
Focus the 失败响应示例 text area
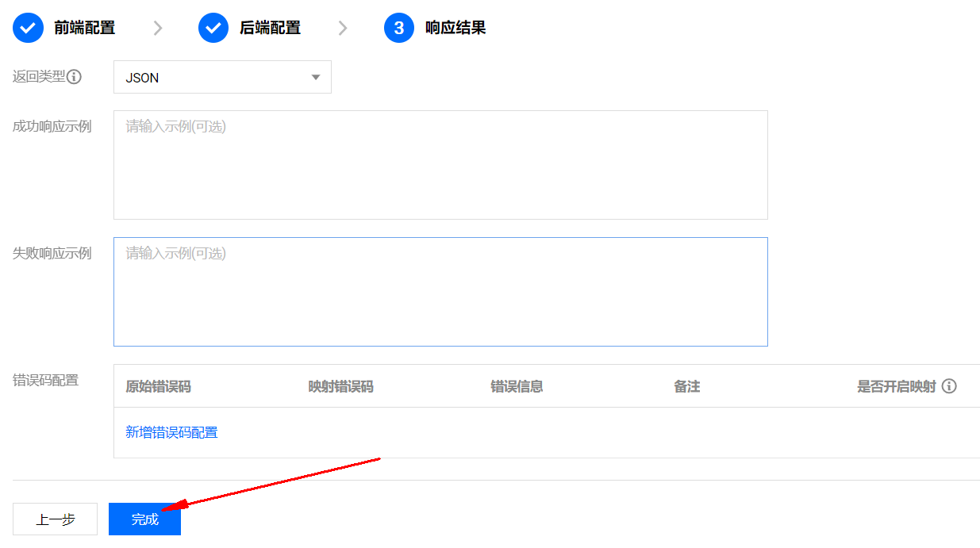pos(440,292)
